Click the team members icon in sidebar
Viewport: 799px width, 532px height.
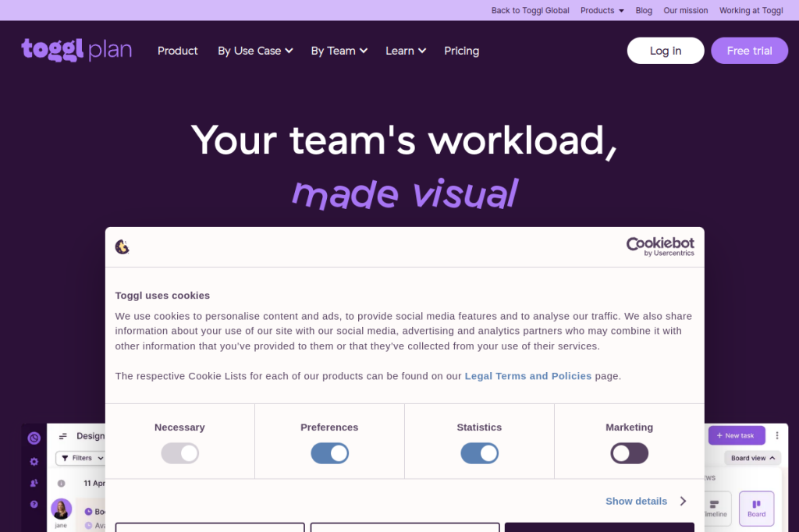point(34,483)
